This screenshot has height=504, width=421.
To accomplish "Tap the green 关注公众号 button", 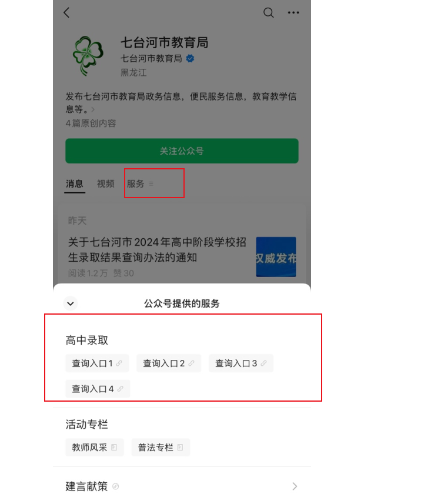I will 182,151.
